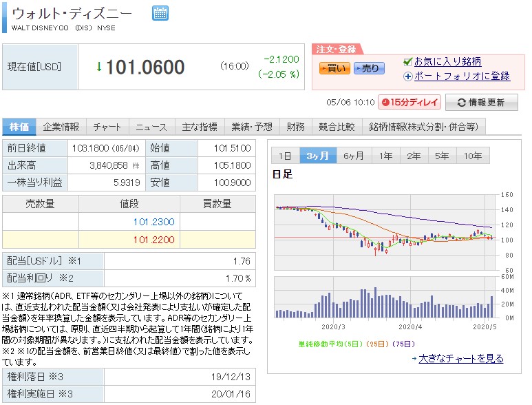
Task: Select the 競合比較 tab
Action: point(337,127)
